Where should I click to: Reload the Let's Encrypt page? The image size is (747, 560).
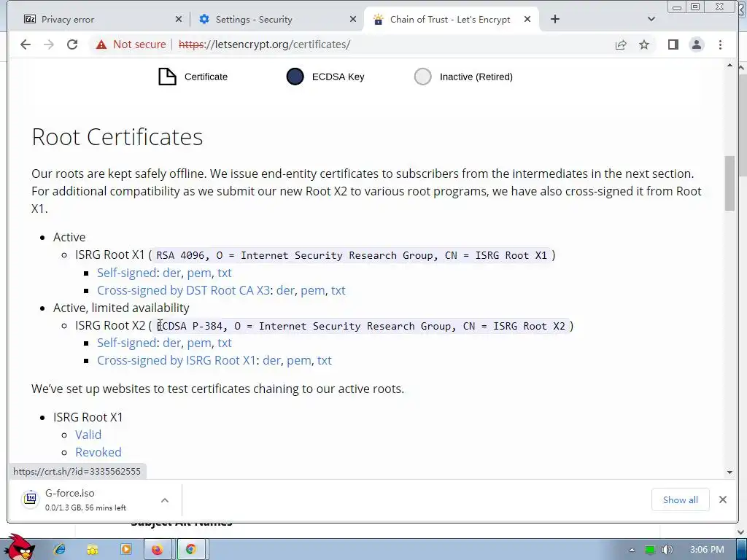[x=72, y=44]
